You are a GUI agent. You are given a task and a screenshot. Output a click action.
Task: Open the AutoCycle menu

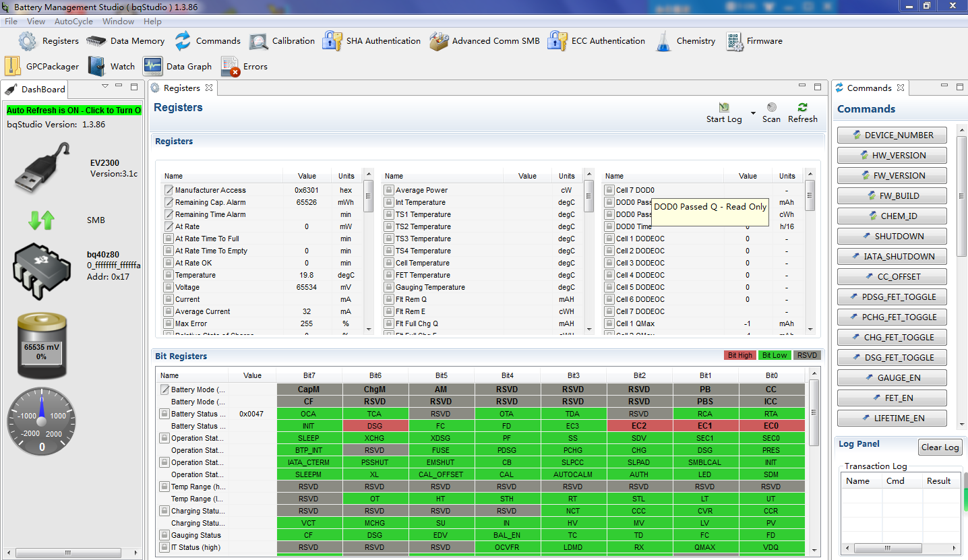point(74,22)
